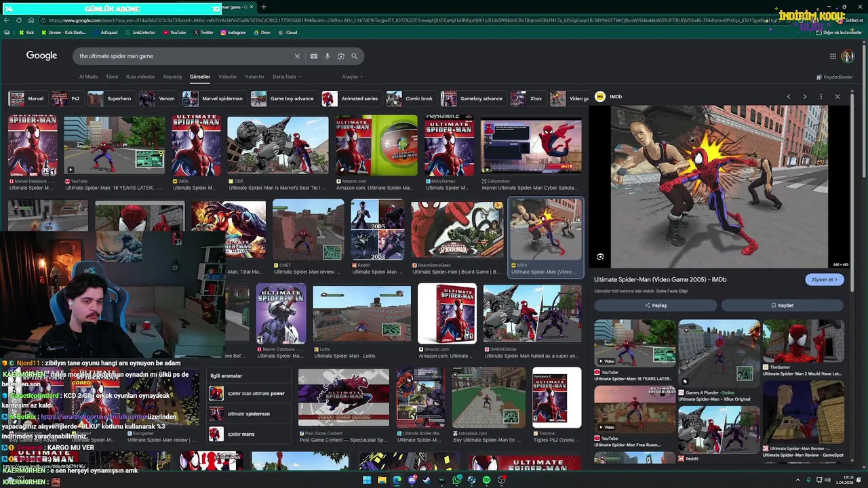The height and width of the screenshot is (488, 868).
Task: Open Trendyol PS2 game image result
Action: (556, 405)
